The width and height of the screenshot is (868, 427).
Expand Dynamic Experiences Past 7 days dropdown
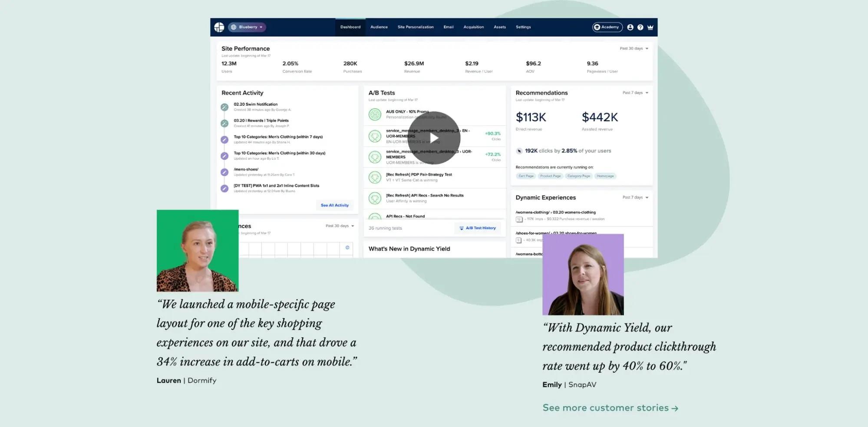(635, 197)
